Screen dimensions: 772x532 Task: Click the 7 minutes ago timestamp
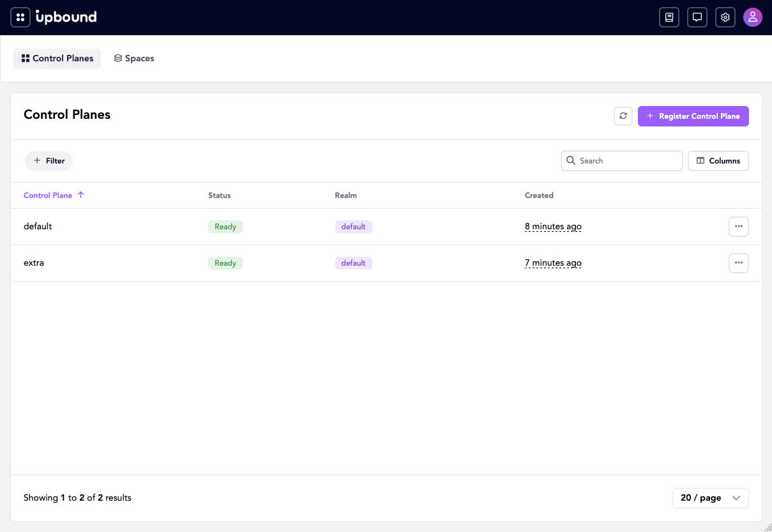click(553, 263)
